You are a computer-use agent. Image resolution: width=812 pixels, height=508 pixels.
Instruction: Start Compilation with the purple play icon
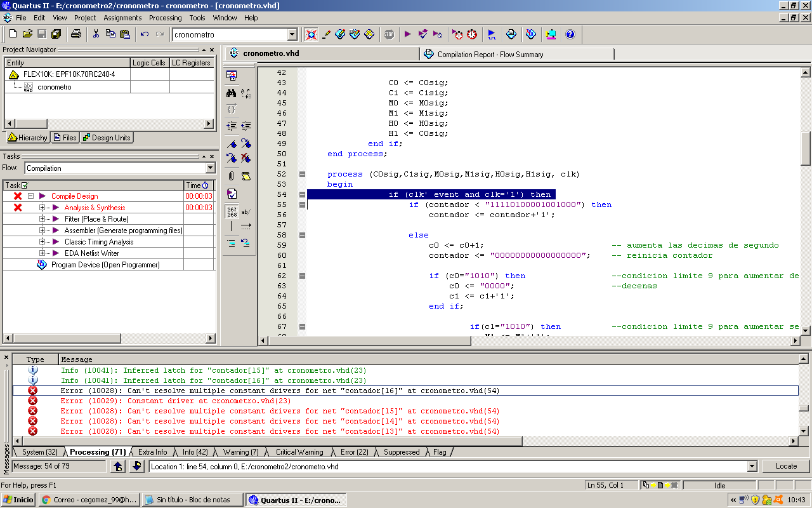coord(408,34)
